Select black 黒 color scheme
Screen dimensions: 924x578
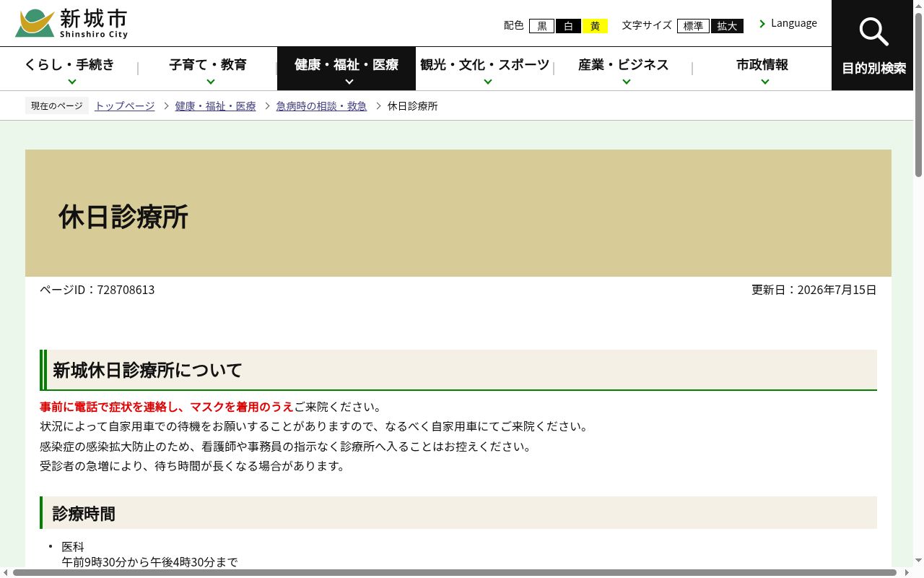pos(541,26)
